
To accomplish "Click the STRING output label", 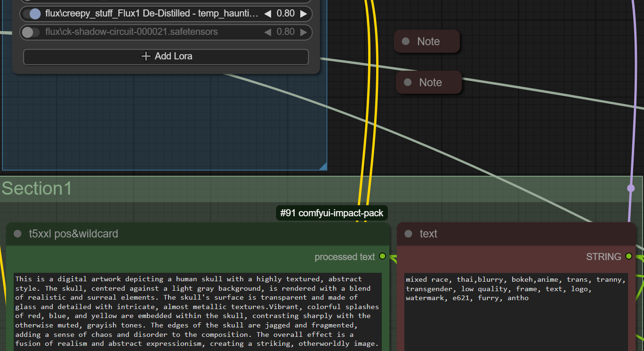I will tap(604, 257).
